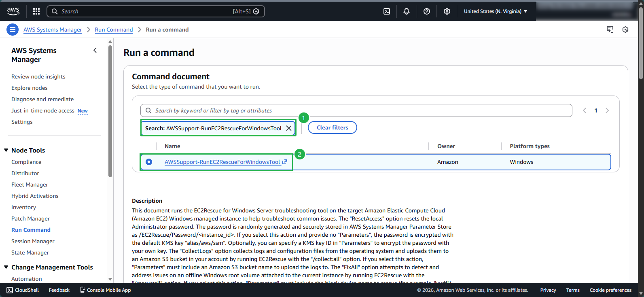Open Compliance under Node Tools
Screen dimensions: 644x297
tap(26, 162)
